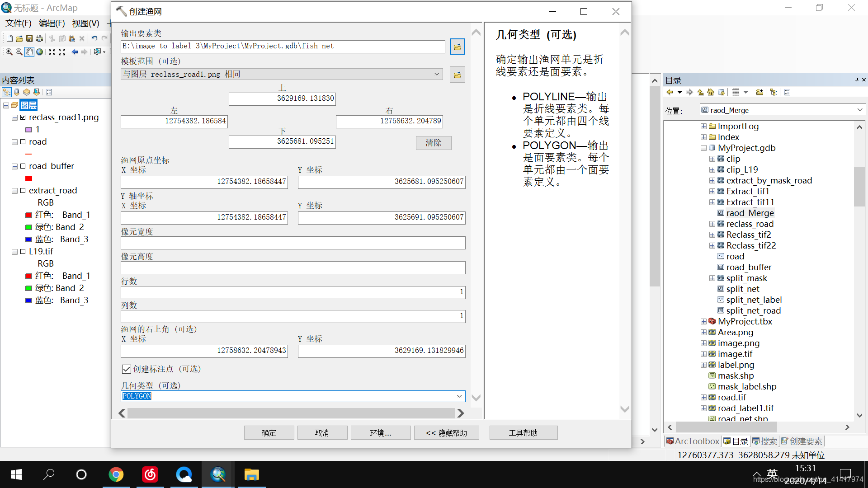Click the 清除 button
The width and height of the screenshot is (868, 488).
click(433, 143)
